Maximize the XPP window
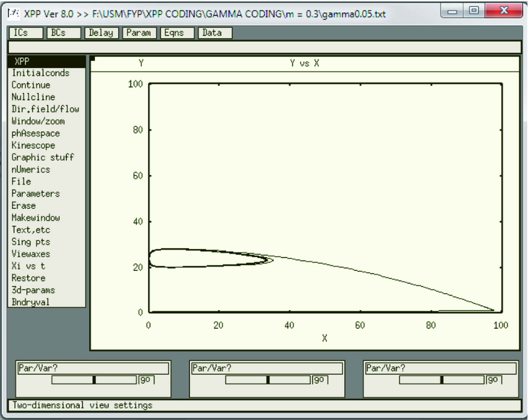Image resolution: width=529 pixels, height=420 pixels. point(474,10)
